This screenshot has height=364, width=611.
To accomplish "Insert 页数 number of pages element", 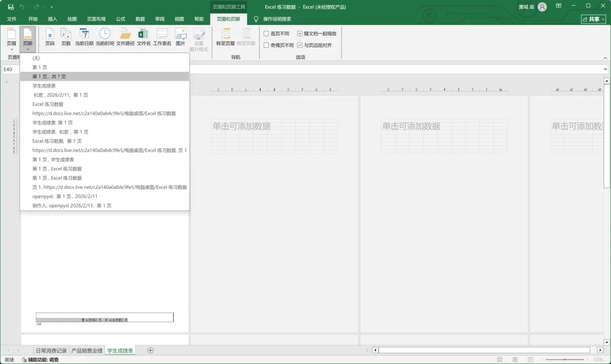I will tap(66, 37).
